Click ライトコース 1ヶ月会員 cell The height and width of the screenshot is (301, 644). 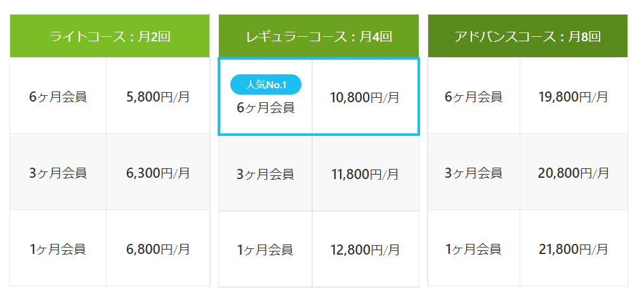coord(58,248)
